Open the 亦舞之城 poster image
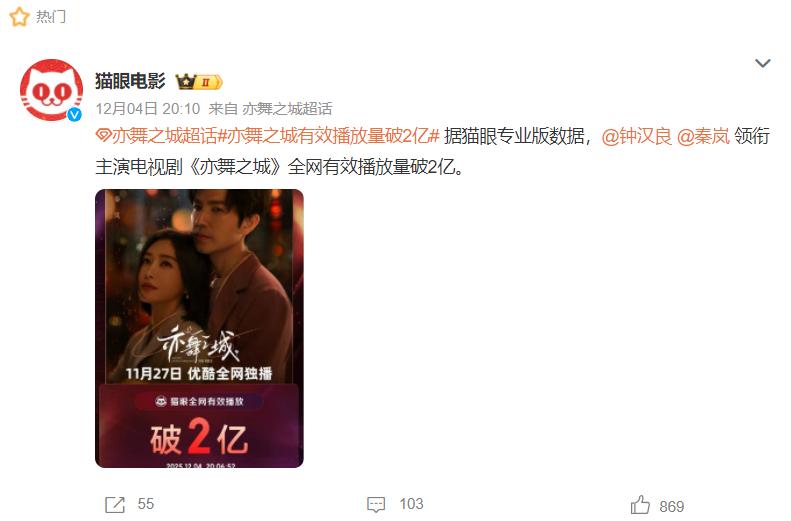 199,328
